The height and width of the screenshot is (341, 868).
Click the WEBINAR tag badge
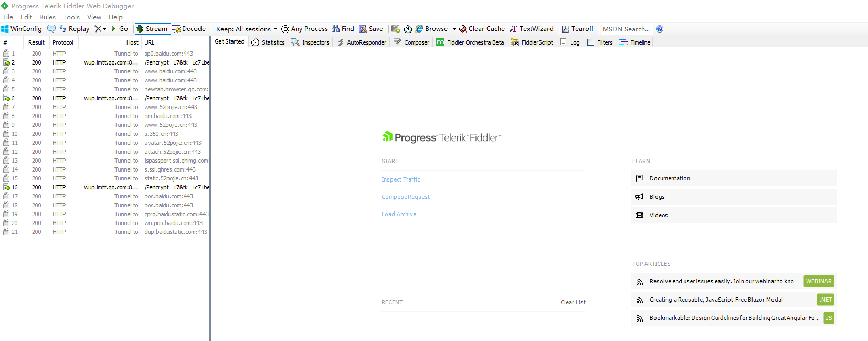coord(819,281)
